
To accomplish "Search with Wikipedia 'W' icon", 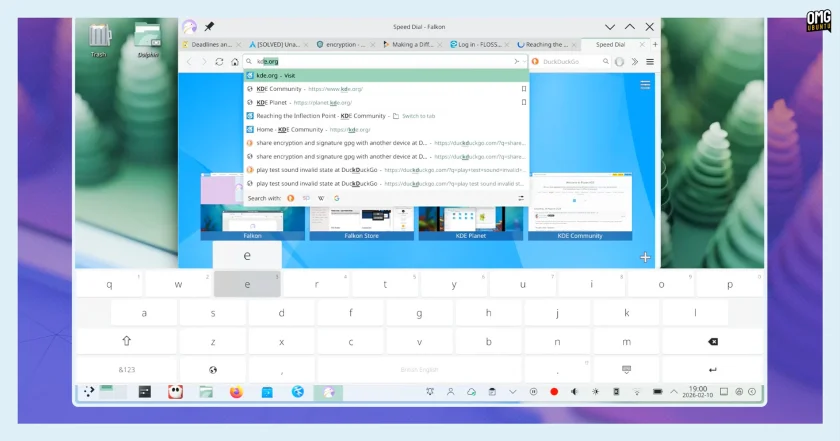I will (x=321, y=198).
